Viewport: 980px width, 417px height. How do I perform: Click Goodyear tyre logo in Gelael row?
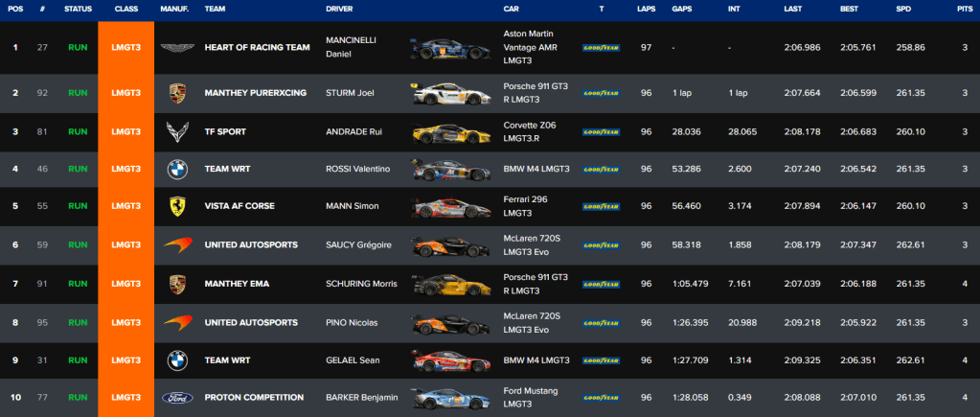(x=602, y=360)
